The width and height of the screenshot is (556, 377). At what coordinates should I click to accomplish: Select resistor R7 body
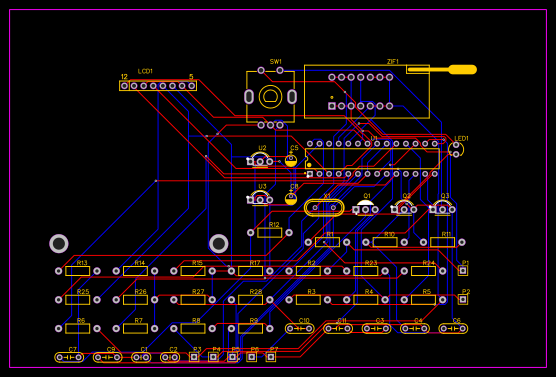click(135, 328)
